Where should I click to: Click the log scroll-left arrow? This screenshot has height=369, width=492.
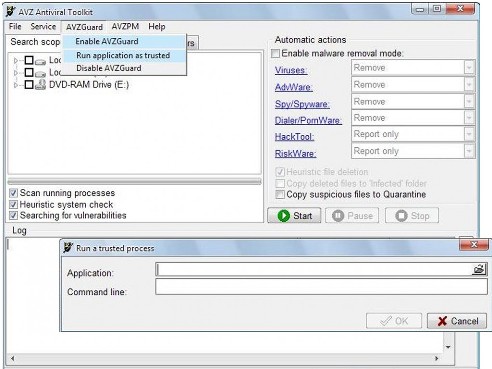click(x=12, y=359)
